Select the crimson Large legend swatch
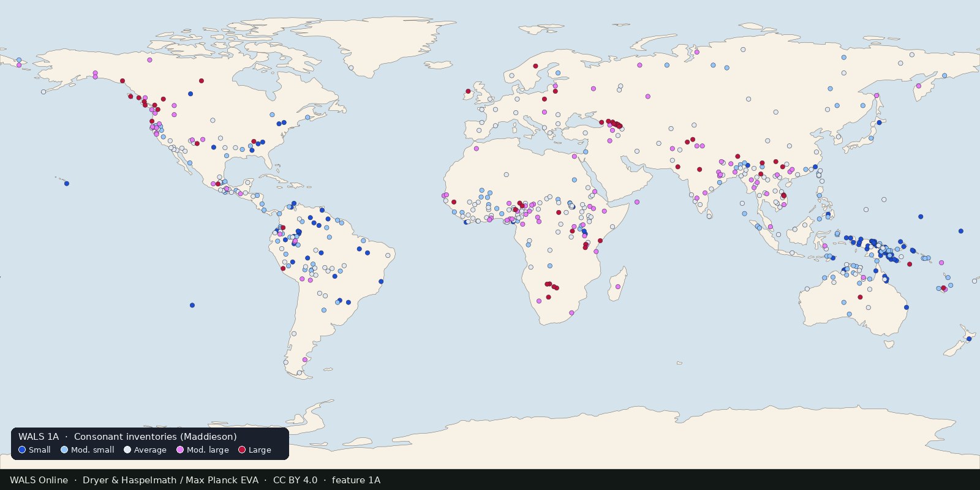This screenshot has width=980, height=490. [242, 450]
